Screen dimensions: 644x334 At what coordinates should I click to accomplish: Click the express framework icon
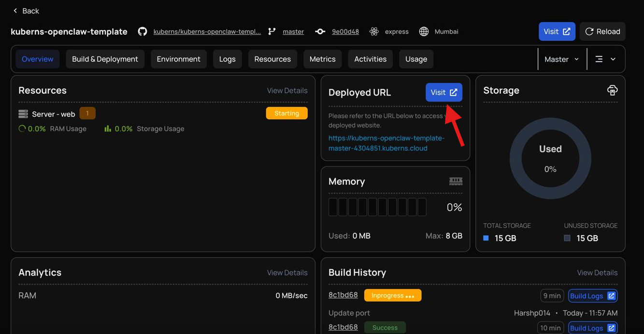point(374,31)
